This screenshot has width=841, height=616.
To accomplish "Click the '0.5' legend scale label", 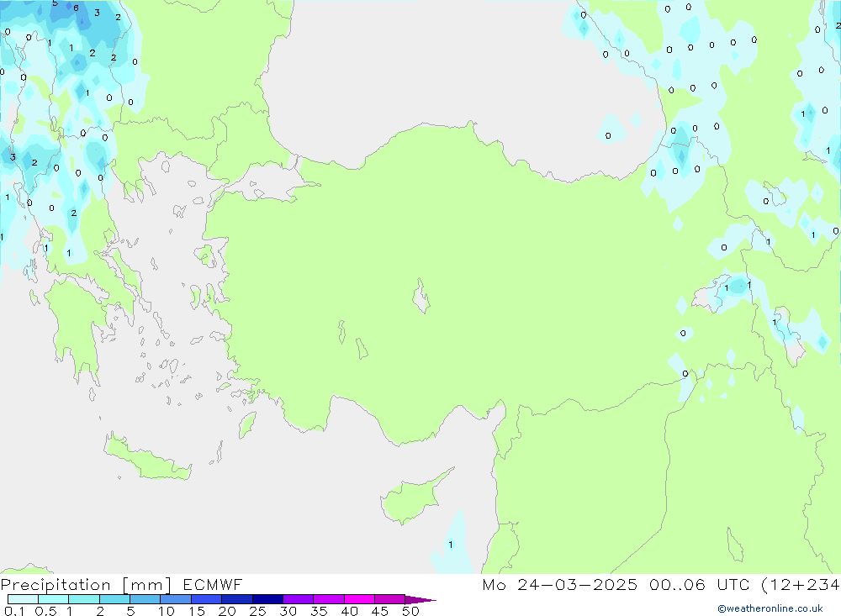I will [x=45, y=611].
